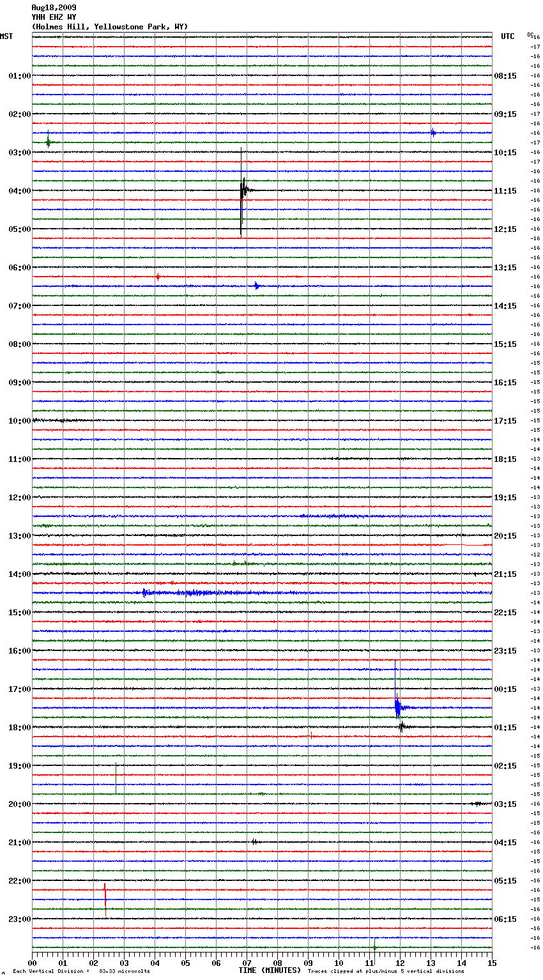Screen dimensions: 543x980
Task: Click the x-axis tick label 00
Action: click(x=32, y=963)
